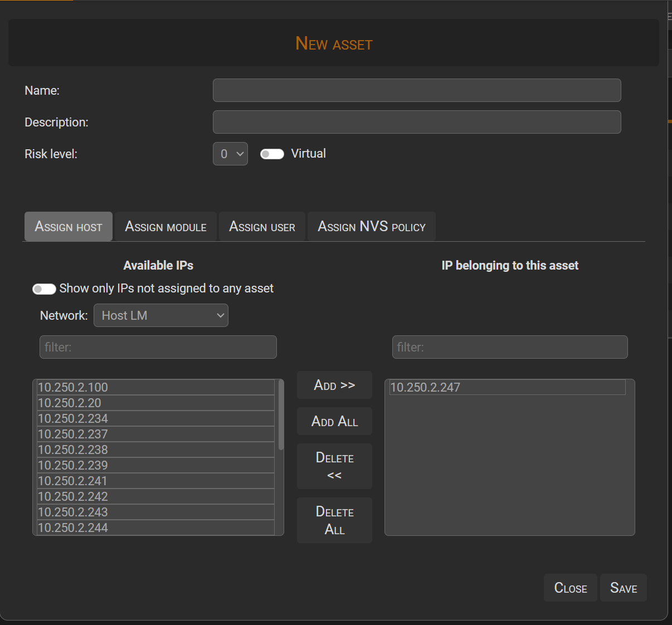Go to the Assign host tab

[68, 226]
